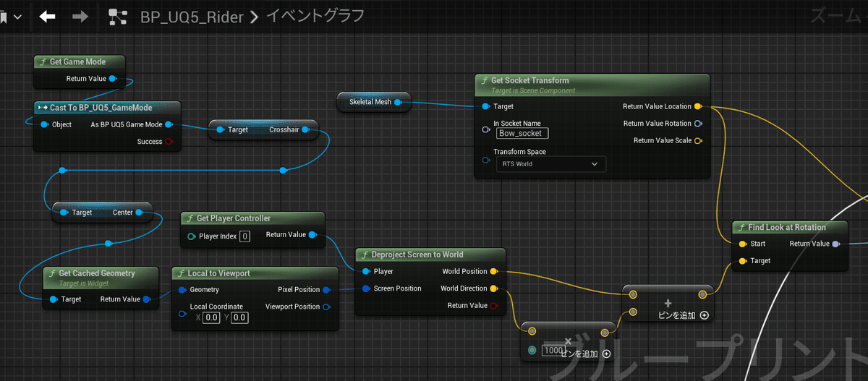Select the Local to Viewport node header

(255, 273)
